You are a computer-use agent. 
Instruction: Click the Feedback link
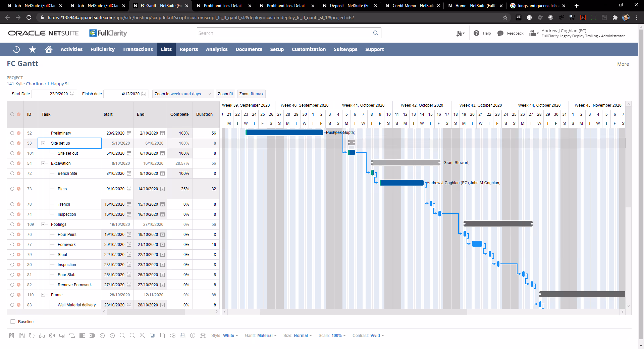click(515, 33)
